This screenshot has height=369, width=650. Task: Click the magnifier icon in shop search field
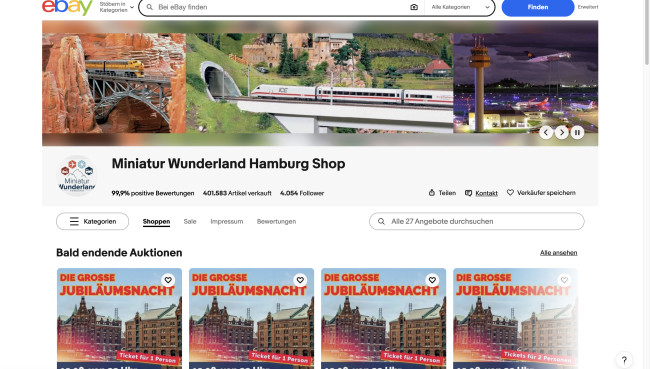pos(381,221)
